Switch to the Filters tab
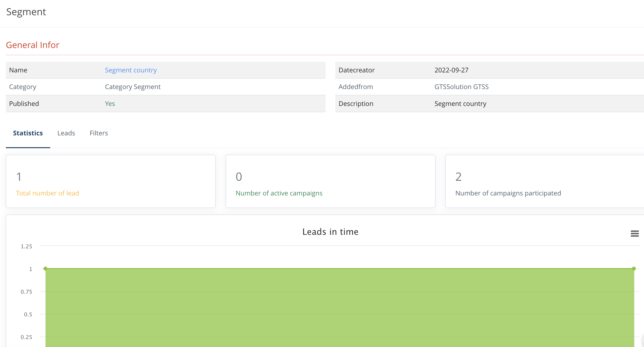 pyautogui.click(x=99, y=133)
